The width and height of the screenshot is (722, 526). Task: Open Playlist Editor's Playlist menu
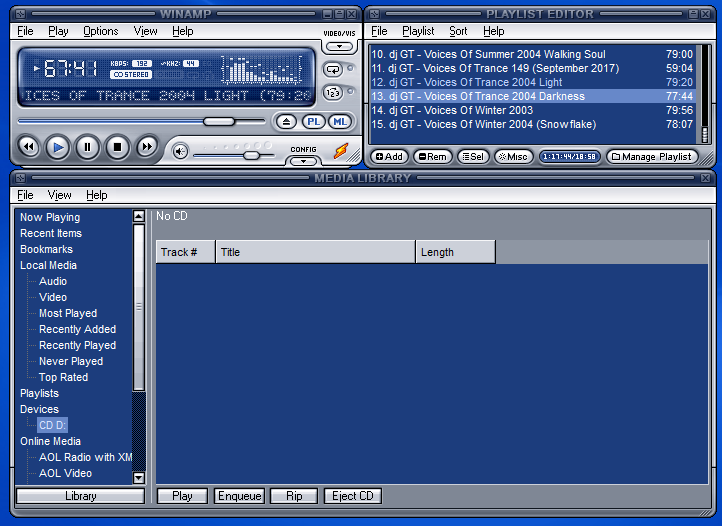coord(418,31)
